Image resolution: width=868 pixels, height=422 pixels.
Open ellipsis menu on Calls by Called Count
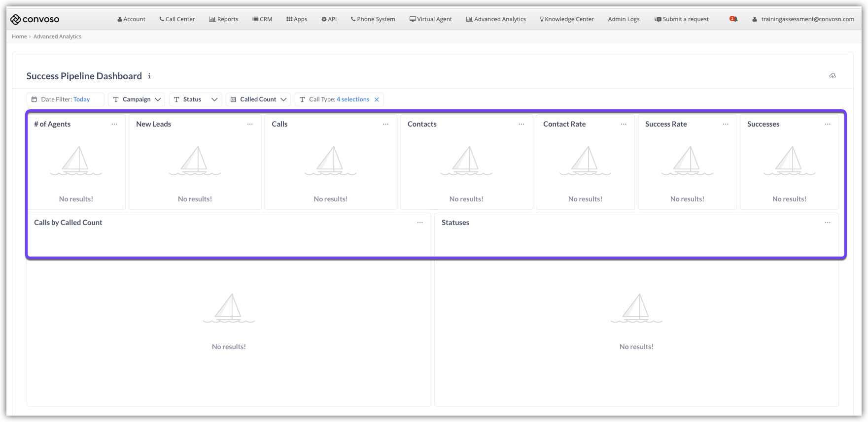pos(420,223)
